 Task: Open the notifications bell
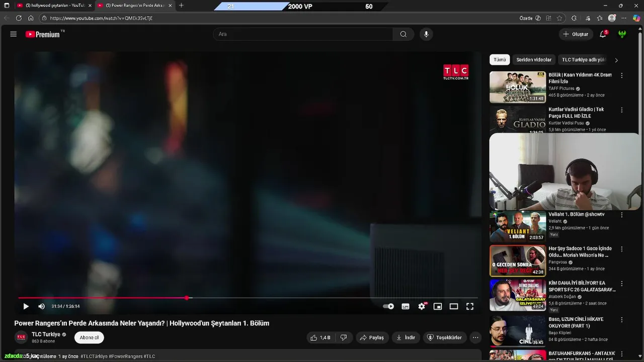[603, 34]
